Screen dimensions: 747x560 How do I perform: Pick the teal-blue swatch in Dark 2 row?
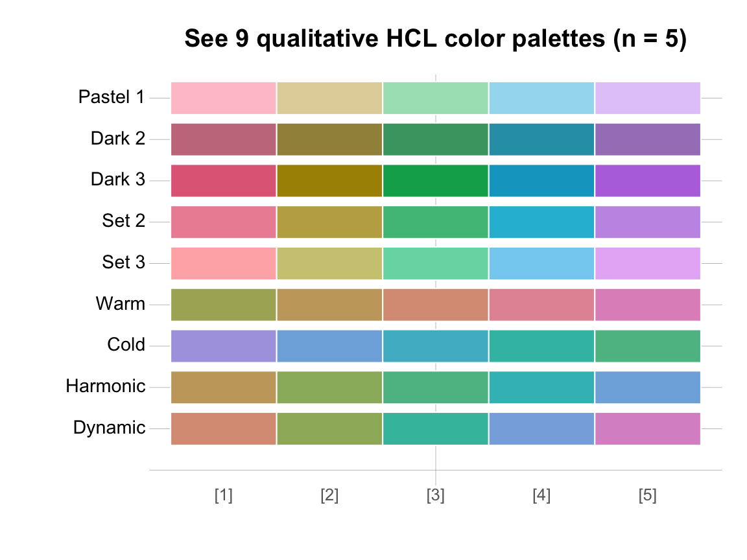click(x=541, y=139)
